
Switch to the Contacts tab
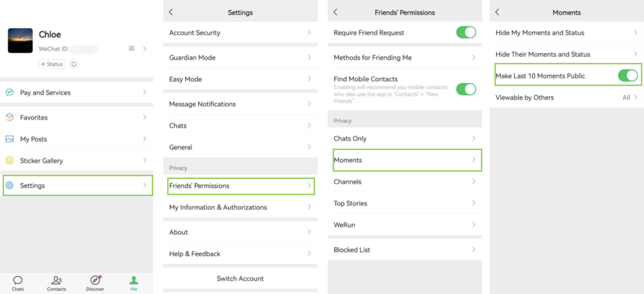click(x=56, y=283)
